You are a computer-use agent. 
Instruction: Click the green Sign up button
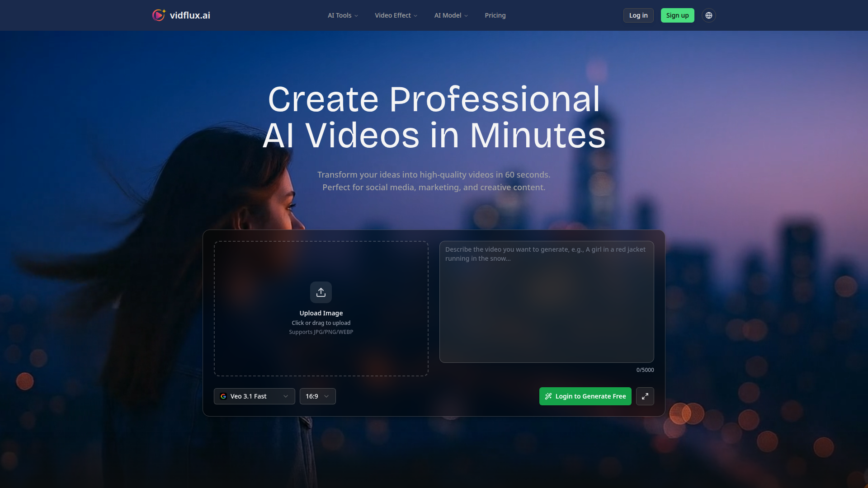pos(677,15)
